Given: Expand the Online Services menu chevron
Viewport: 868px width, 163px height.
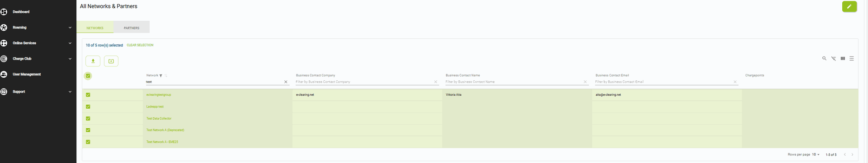Looking at the screenshot, I should 70,43.
